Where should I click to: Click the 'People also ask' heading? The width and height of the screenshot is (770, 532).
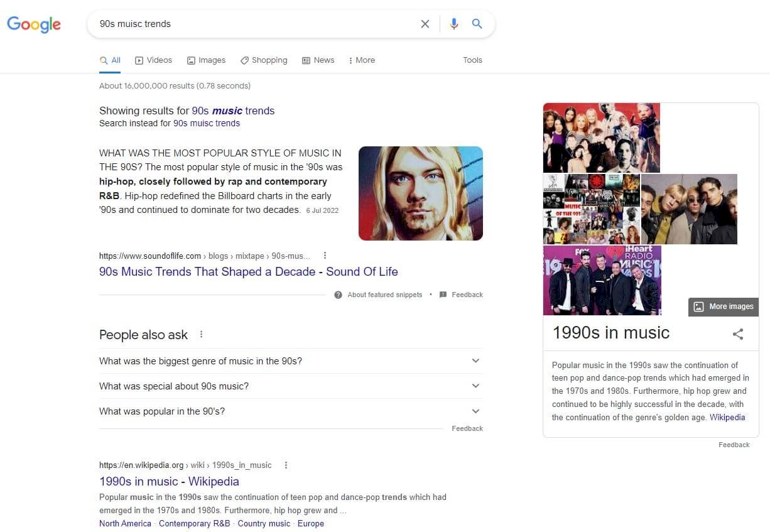click(143, 335)
